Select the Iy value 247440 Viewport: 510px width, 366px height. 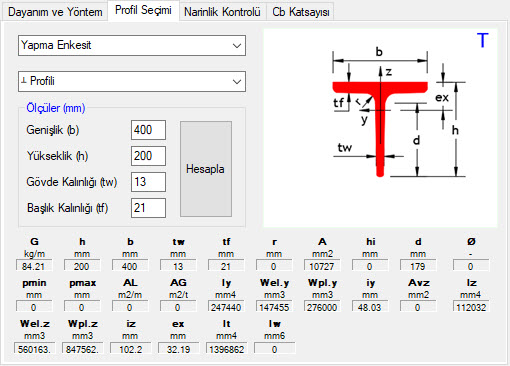click(226, 307)
